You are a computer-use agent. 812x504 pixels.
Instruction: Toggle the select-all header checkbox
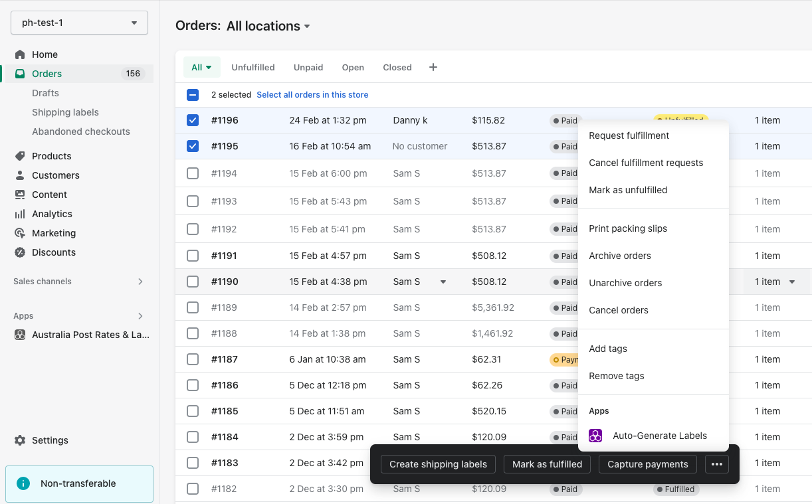(x=193, y=95)
